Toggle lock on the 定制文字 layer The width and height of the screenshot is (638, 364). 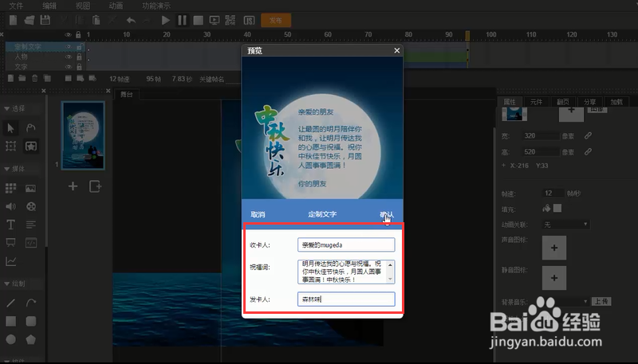pyautogui.click(x=81, y=47)
